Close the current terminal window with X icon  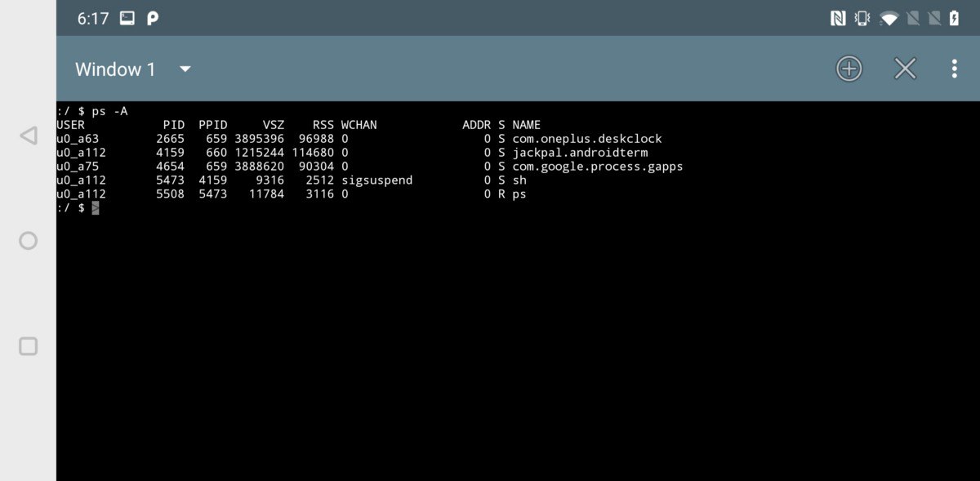(905, 69)
